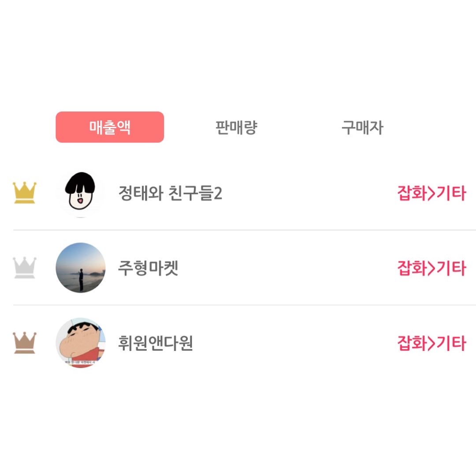This screenshot has width=476, height=476.
Task: Click 잡화>기타 category for 휘원앤다원
Action: click(x=431, y=343)
